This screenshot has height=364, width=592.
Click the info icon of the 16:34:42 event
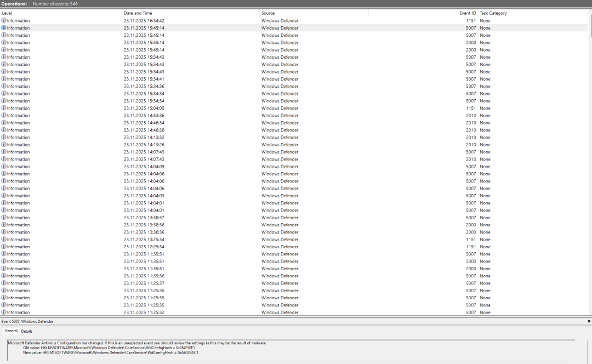pos(4,20)
